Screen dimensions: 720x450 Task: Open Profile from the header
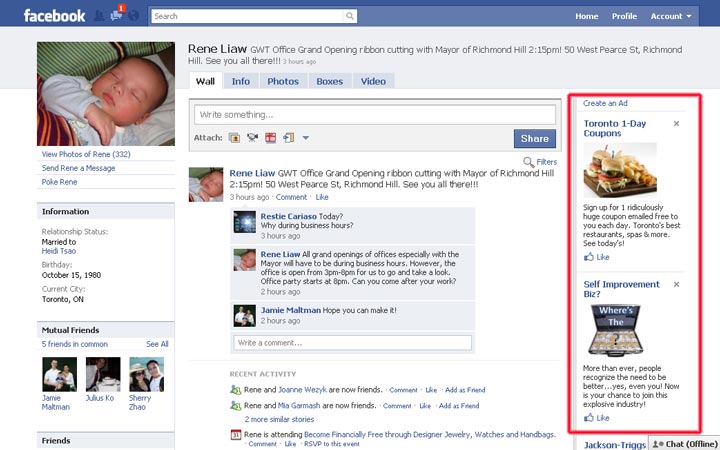pyautogui.click(x=624, y=16)
